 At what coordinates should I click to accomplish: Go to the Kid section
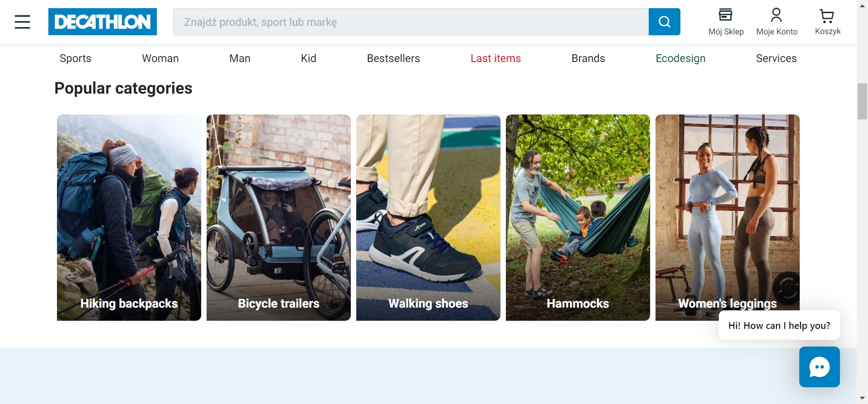(308, 58)
